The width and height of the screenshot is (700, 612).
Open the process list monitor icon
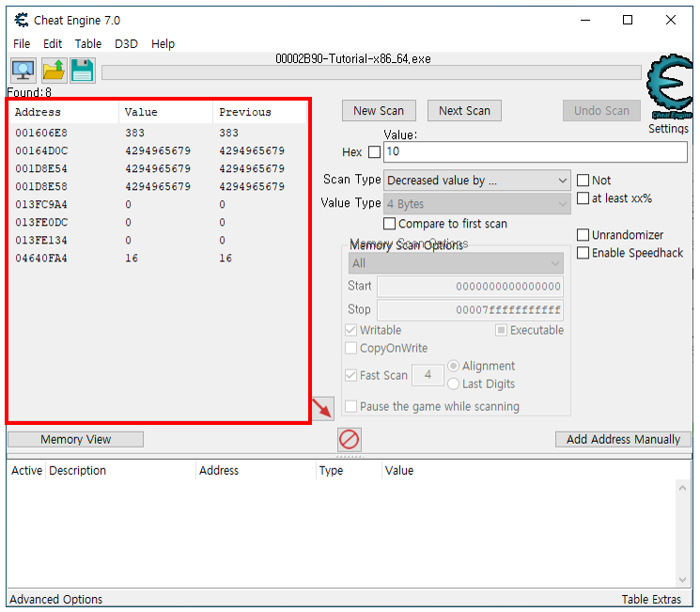23,71
